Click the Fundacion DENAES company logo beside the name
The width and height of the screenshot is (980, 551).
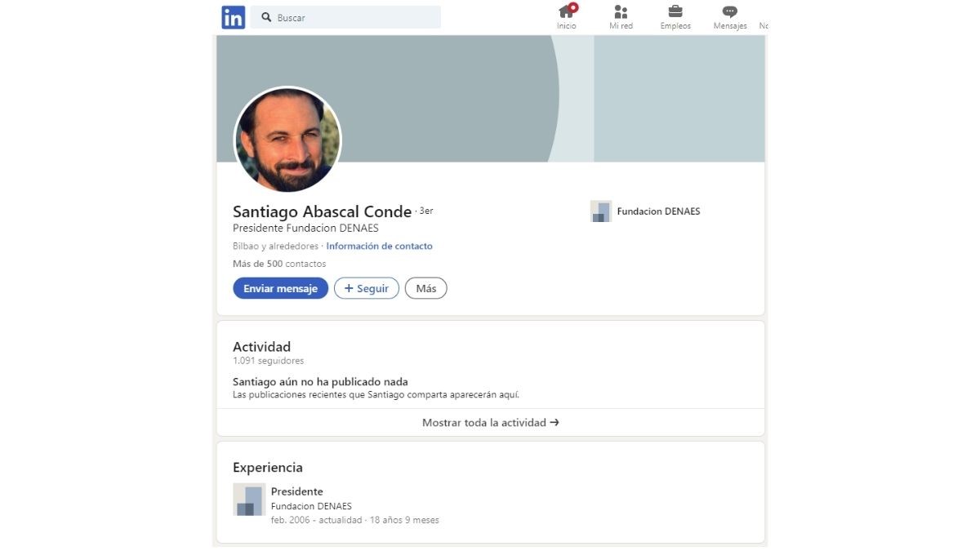[601, 211]
